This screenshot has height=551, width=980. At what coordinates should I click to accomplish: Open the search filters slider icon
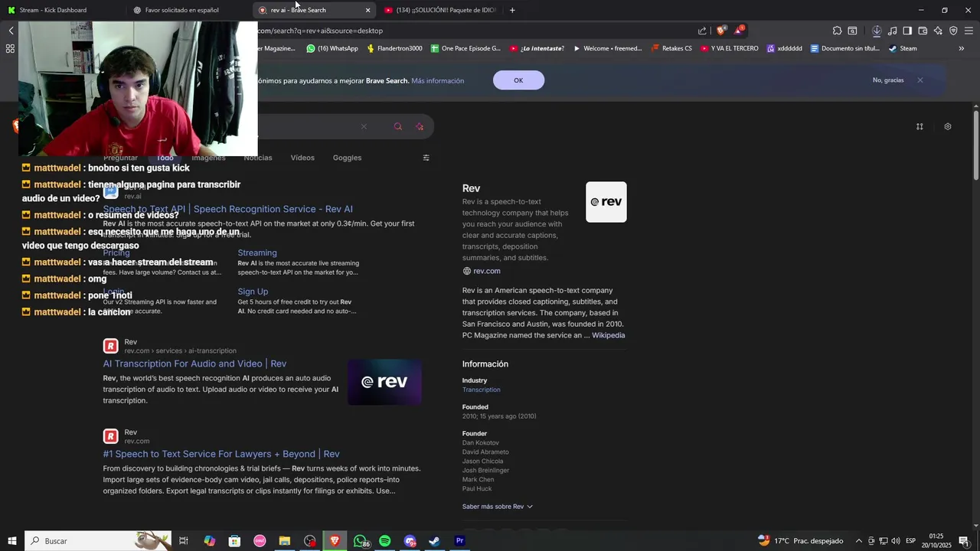(x=426, y=158)
